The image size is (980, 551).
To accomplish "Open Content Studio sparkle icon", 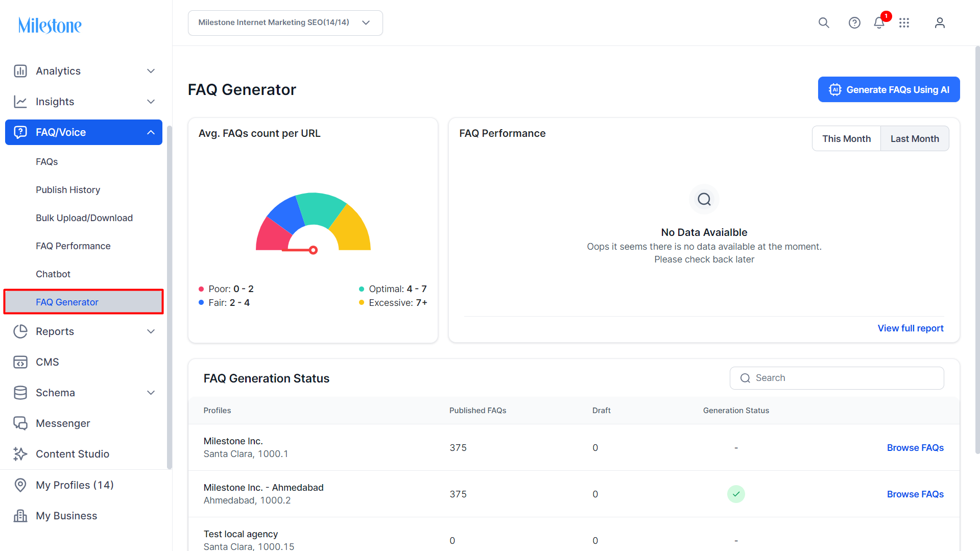I will [20, 454].
